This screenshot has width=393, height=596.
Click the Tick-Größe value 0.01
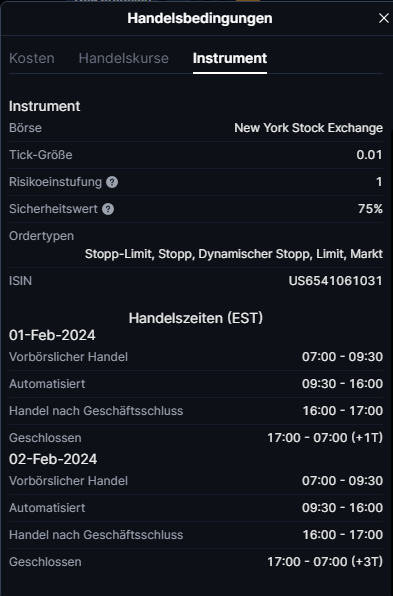(x=369, y=155)
